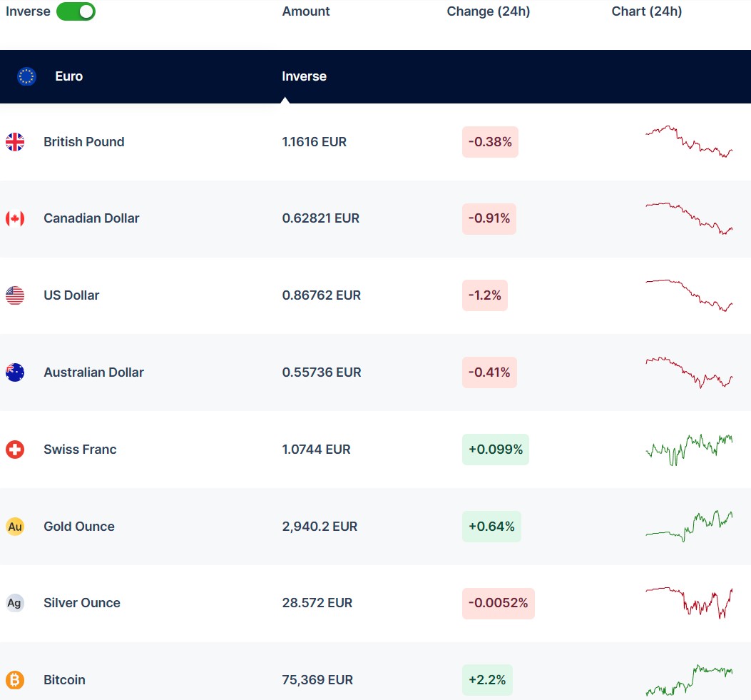Click the Chart (24h) column header

point(646,11)
